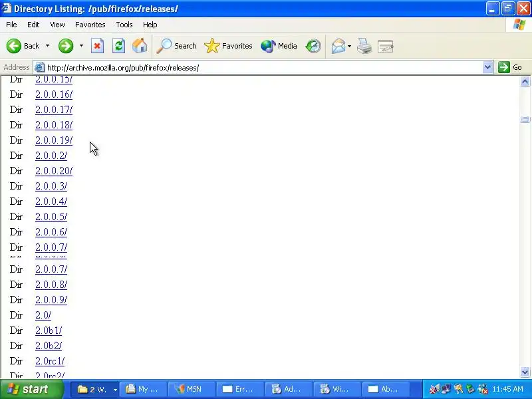Click the MSN butterfly tray icon with red X

(434, 389)
